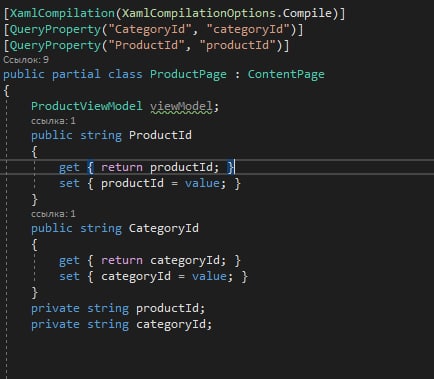The height and width of the screenshot is (379, 434).
Task: Open the 'Ссылок: 9' CodeLens above ProductPage class
Action: coord(26,60)
